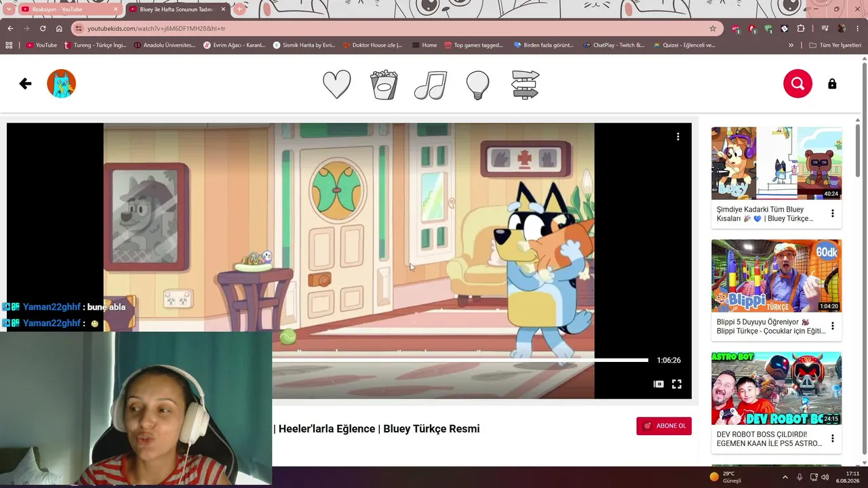The height and width of the screenshot is (488, 868).
Task: Play the DEV ROBOT BOSS ÇILDIRDI thumbnail
Action: (x=776, y=388)
